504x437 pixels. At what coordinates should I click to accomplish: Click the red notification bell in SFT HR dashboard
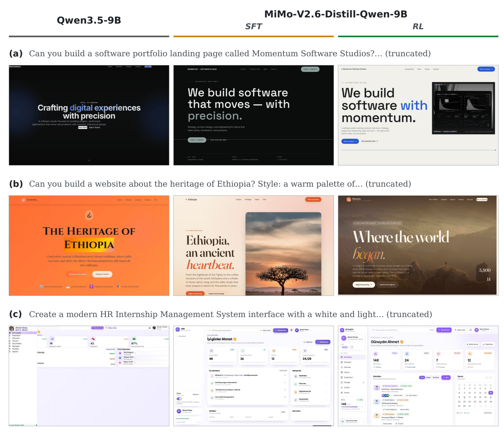(x=291, y=330)
